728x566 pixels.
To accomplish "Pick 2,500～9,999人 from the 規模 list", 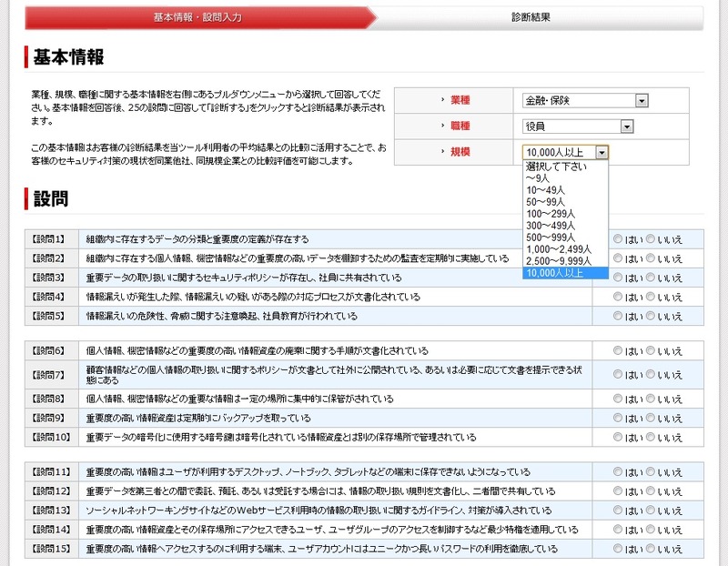I will tap(559, 261).
